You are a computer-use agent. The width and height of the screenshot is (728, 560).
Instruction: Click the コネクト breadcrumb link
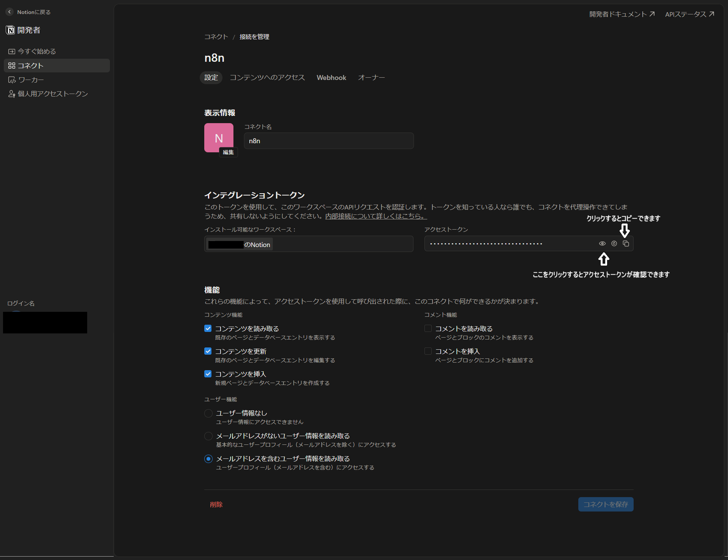point(216,37)
